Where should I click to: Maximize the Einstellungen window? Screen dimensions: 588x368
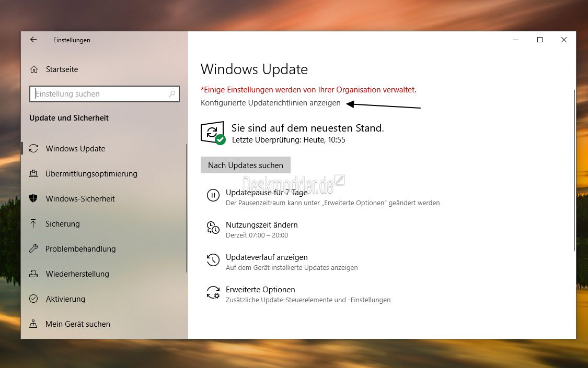click(540, 40)
